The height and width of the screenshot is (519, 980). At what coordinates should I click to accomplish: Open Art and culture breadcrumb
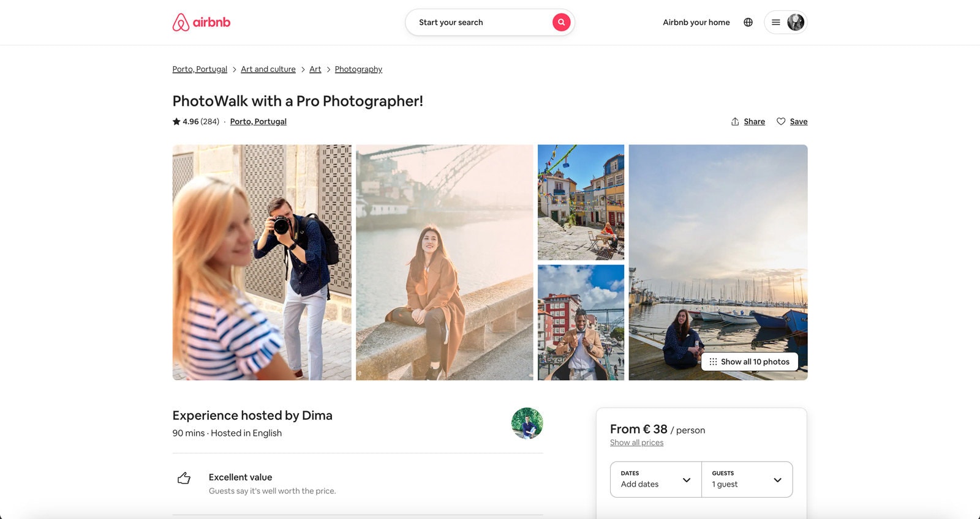[x=268, y=69]
